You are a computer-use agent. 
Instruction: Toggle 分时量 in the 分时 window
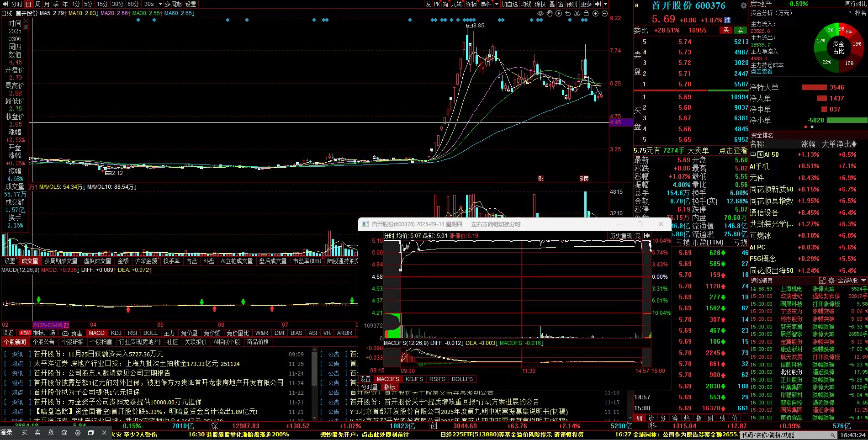click(370, 387)
